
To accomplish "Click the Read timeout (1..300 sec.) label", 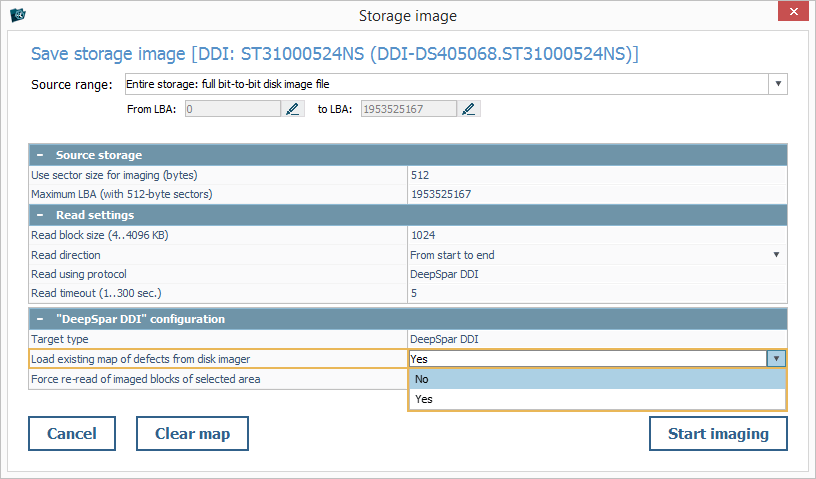I will (x=96, y=293).
